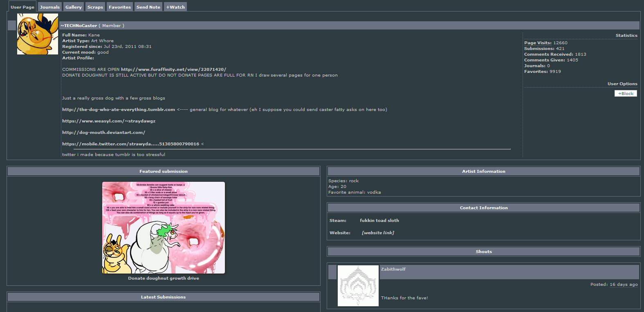This screenshot has width=644, height=312.
Task: View the Favorites tab
Action: pos(120,7)
